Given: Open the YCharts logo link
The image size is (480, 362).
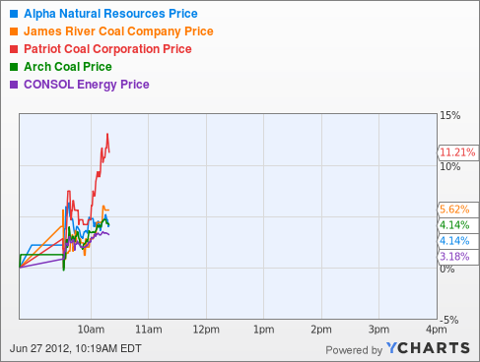Looking at the screenshot, I should (x=428, y=348).
